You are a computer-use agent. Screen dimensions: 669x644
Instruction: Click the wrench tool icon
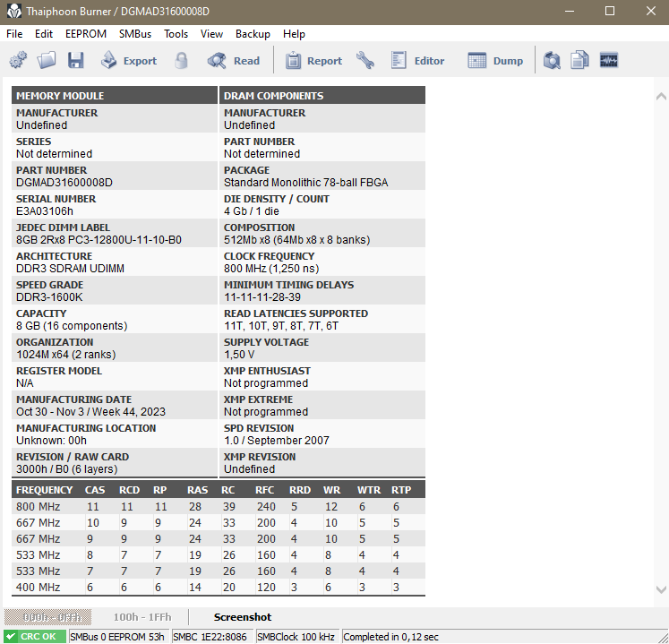pos(365,60)
